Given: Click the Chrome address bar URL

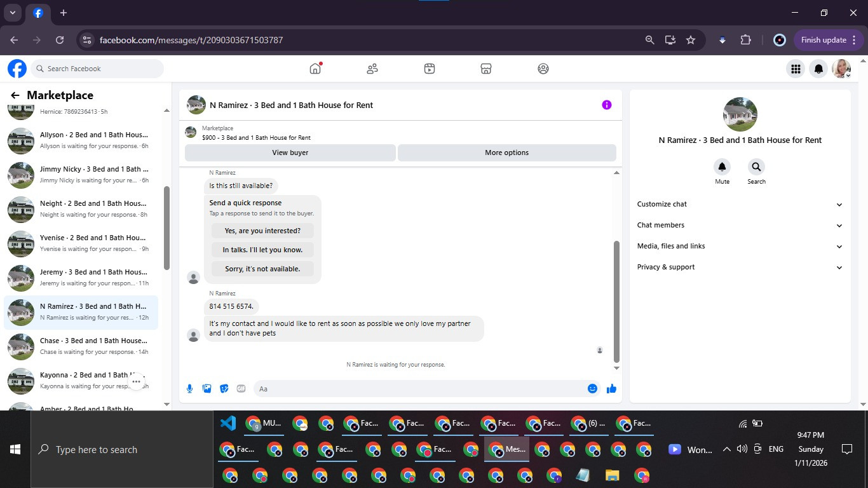Looking at the screenshot, I should 191,40.
